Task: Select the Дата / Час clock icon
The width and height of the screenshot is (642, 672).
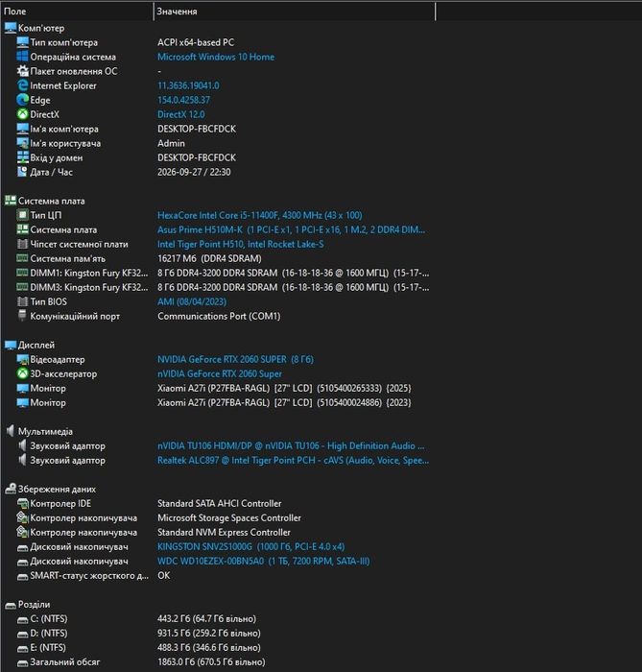Action: [x=22, y=172]
